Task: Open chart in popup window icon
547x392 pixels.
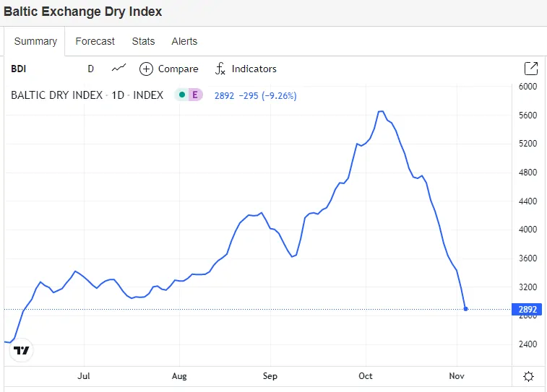Action: point(531,69)
